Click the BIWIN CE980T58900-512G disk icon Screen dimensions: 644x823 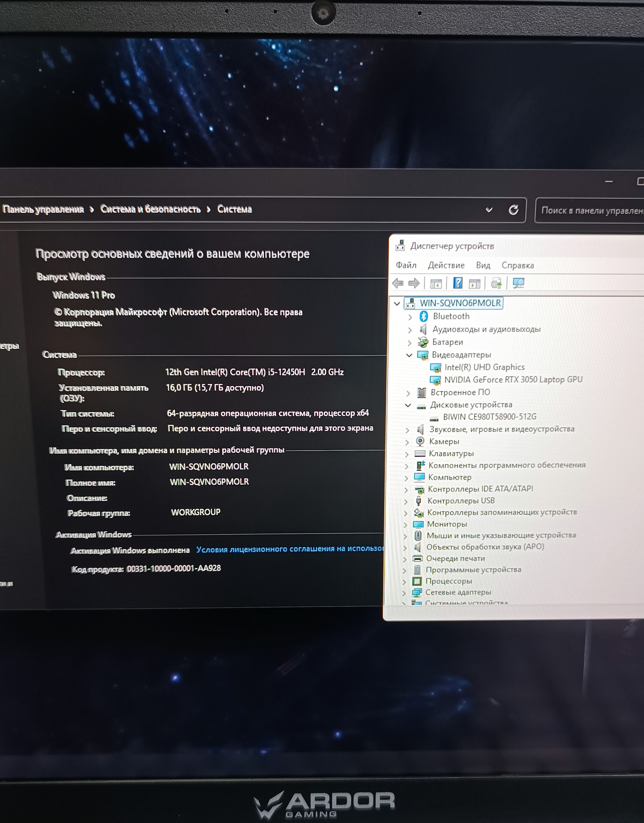point(434,418)
